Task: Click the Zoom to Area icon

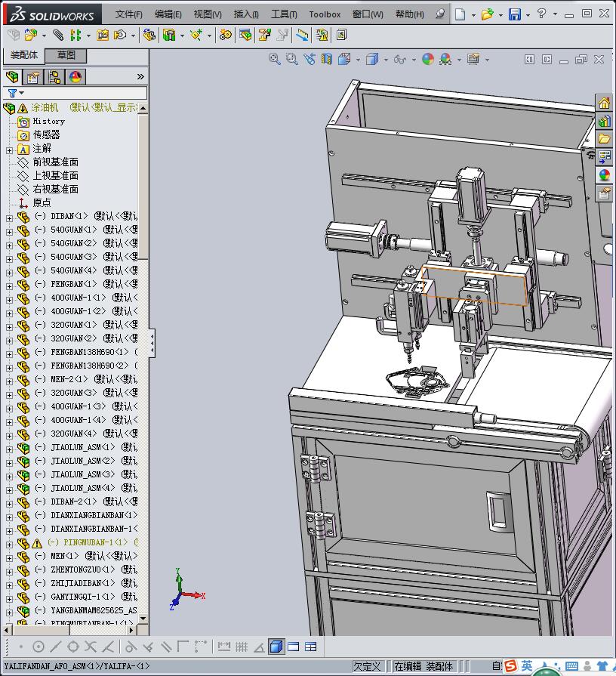Action: click(x=292, y=59)
